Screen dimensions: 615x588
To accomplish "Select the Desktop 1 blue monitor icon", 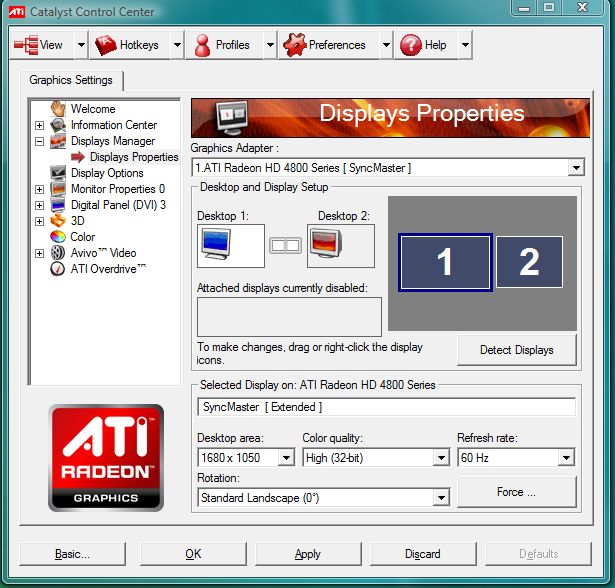I will coord(216,244).
